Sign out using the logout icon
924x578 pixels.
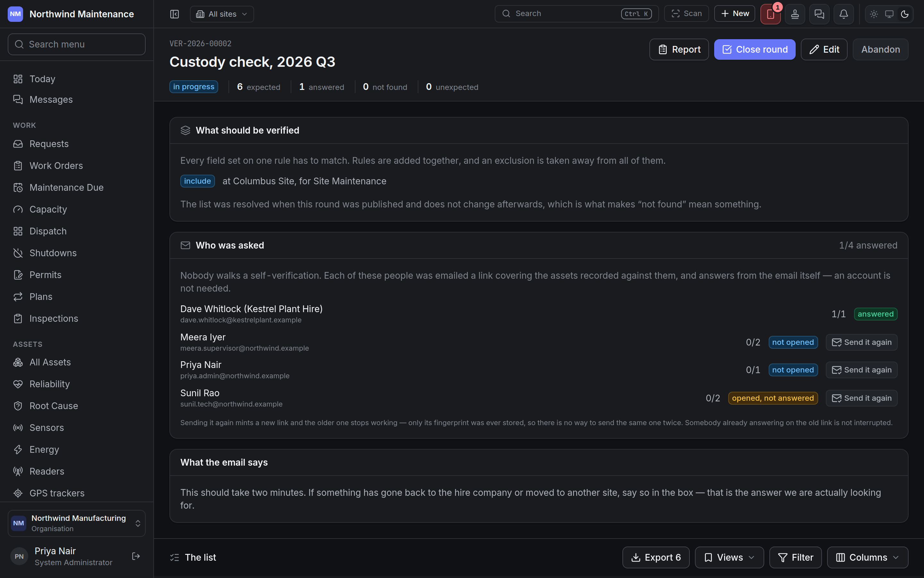(136, 556)
